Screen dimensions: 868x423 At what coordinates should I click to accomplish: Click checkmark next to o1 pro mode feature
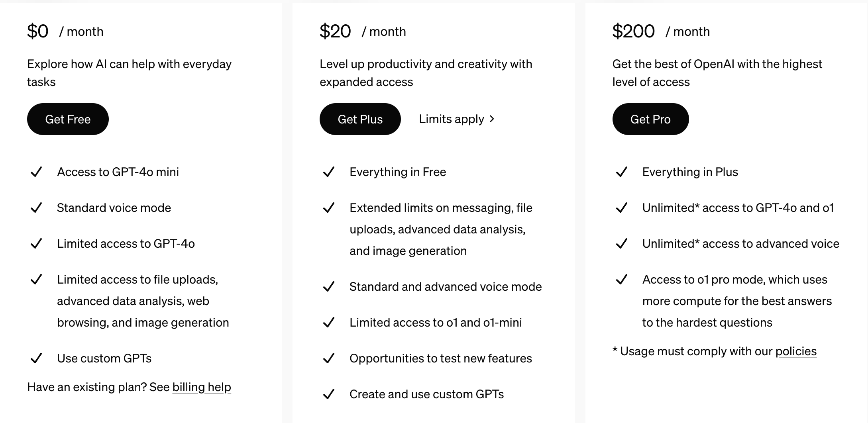[622, 280]
